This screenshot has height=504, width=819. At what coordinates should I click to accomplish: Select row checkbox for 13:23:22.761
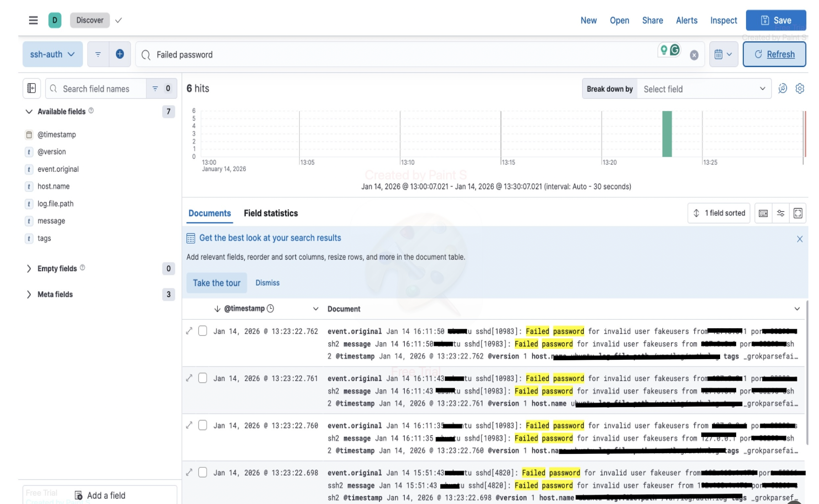pyautogui.click(x=203, y=378)
